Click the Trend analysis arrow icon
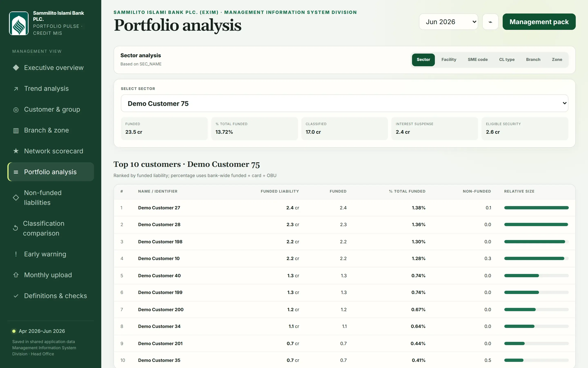The height and width of the screenshot is (368, 588). [x=16, y=89]
